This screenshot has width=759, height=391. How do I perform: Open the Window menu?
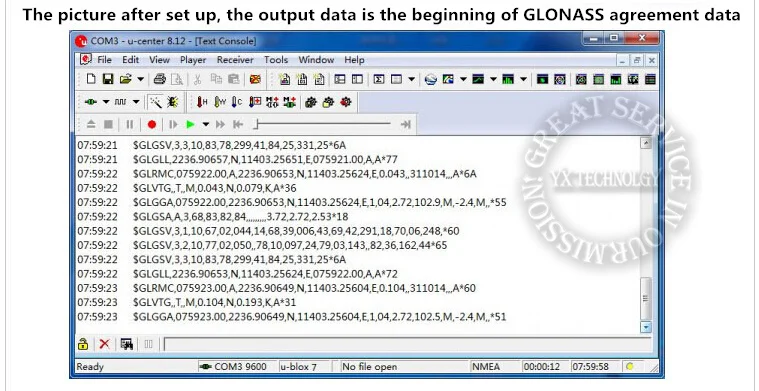pos(316,60)
